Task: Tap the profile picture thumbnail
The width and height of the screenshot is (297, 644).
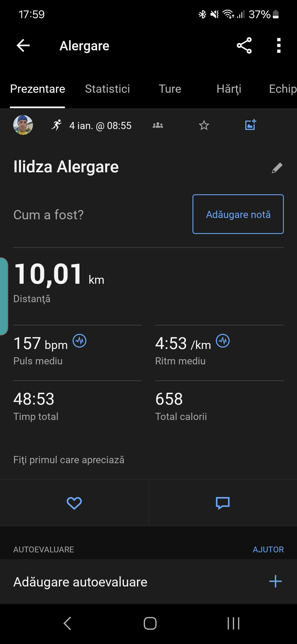Action: 23,125
